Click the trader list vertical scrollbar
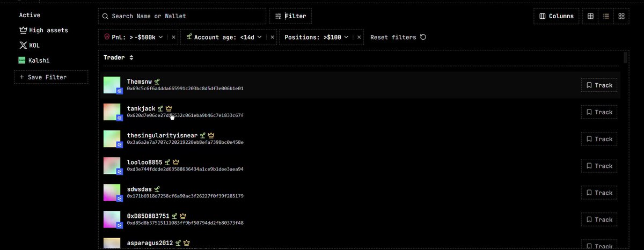 (626, 58)
